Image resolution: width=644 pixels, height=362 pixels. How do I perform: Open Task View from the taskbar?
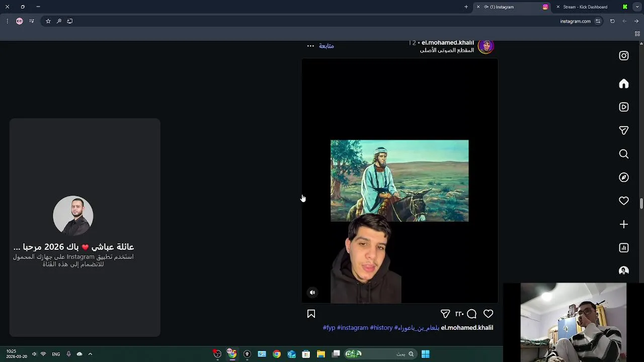point(336,354)
